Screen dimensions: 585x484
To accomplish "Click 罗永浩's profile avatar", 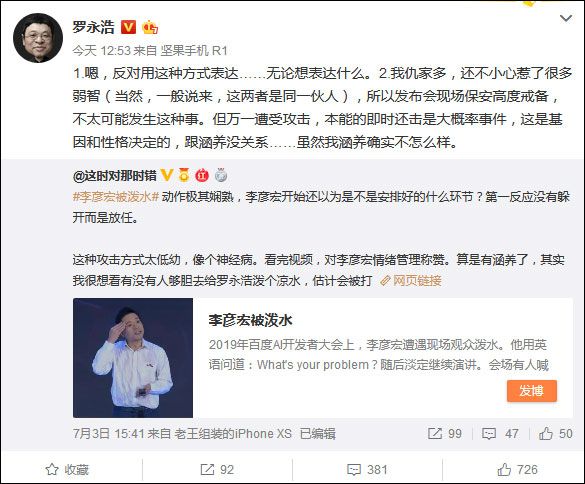I will (38, 38).
